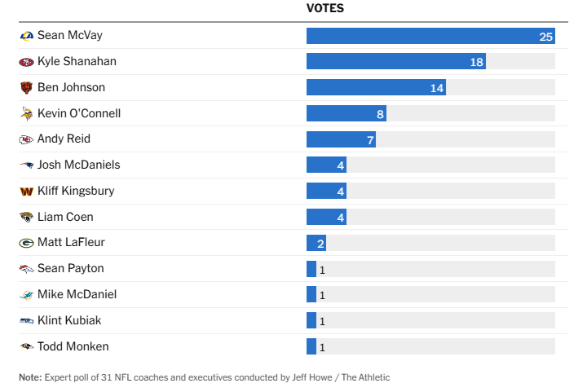Image resolution: width=578 pixels, height=392 pixels.
Task: Click the Seahawks logo beside Klint Kubiak
Action: (26, 321)
